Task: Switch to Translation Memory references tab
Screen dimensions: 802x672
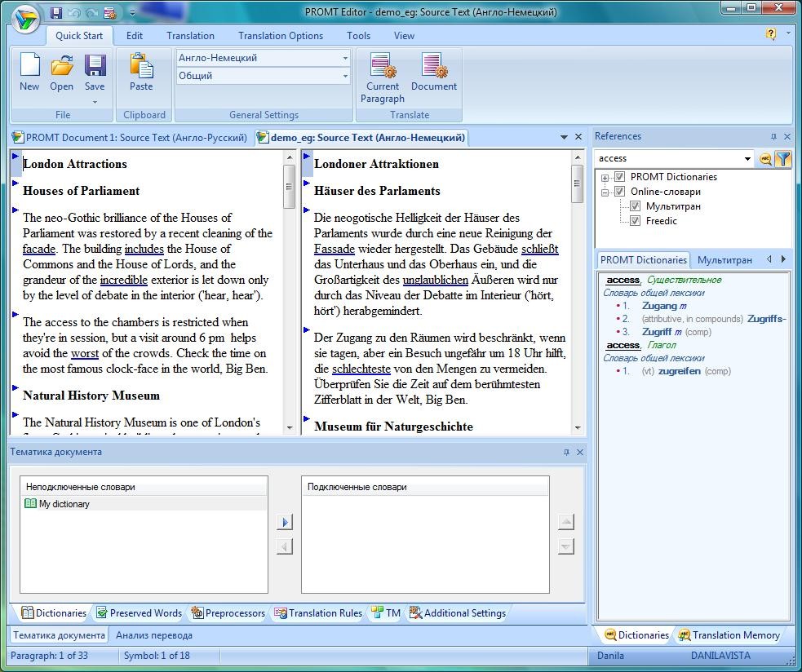Action: [x=729, y=635]
